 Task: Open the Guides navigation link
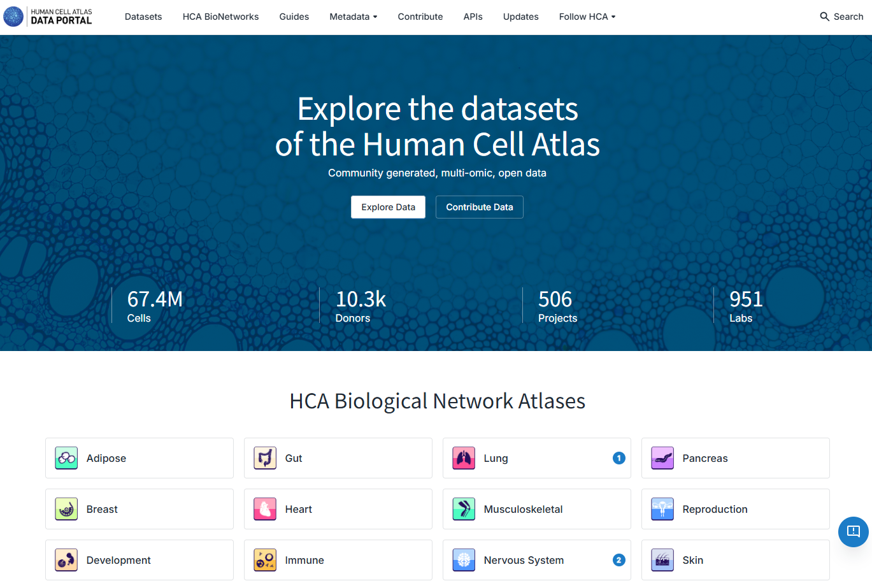pyautogui.click(x=294, y=17)
